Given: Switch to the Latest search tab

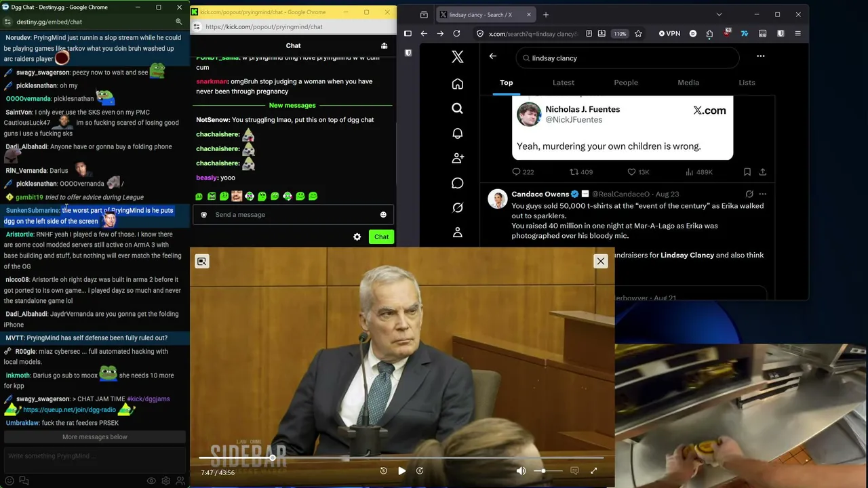Looking at the screenshot, I should click(564, 83).
